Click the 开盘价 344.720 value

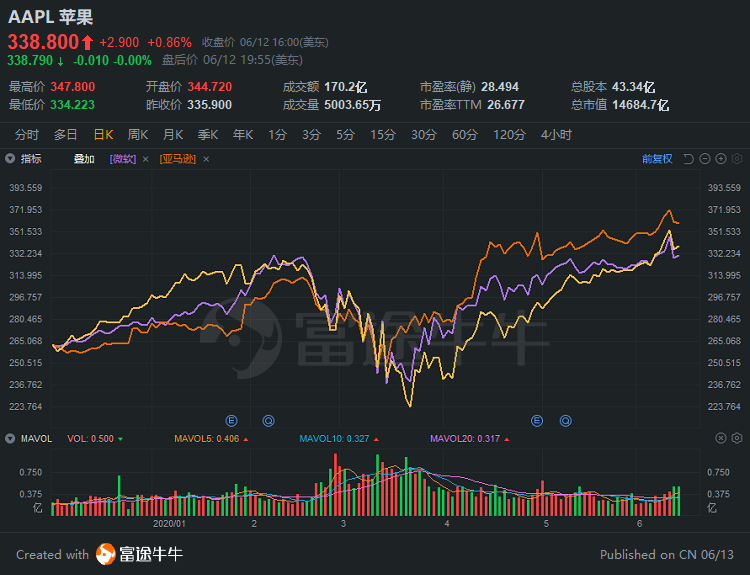coord(210,87)
